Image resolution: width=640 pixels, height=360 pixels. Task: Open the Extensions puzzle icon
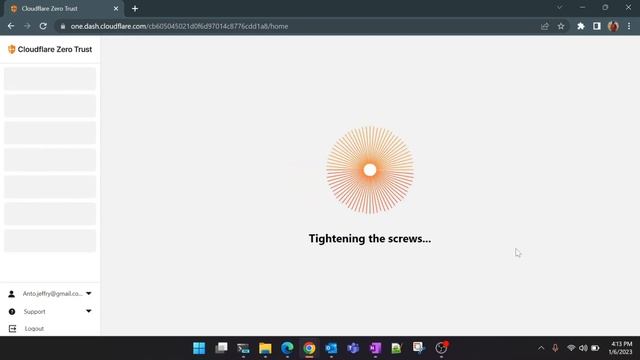point(581,26)
